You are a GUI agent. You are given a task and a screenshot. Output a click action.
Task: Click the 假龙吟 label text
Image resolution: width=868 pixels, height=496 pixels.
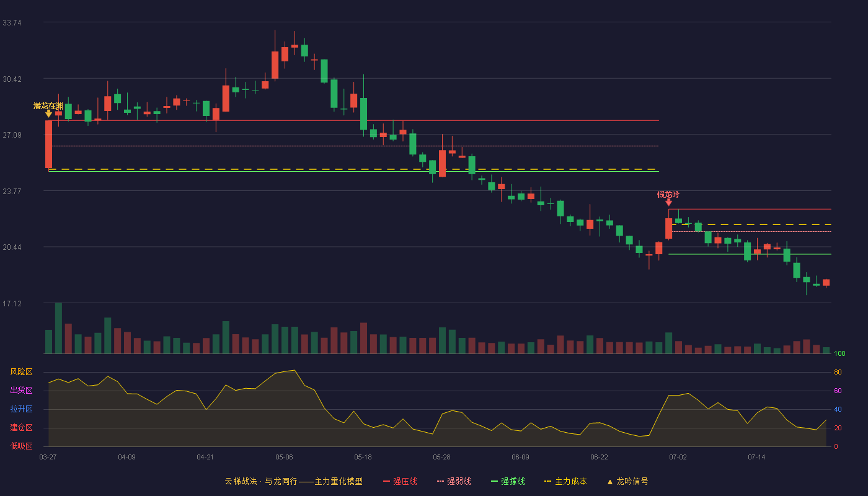pyautogui.click(x=668, y=194)
